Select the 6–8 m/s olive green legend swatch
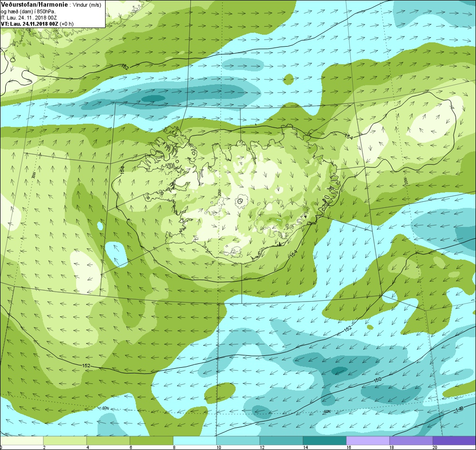This screenshot has width=476, height=450. coord(151,440)
